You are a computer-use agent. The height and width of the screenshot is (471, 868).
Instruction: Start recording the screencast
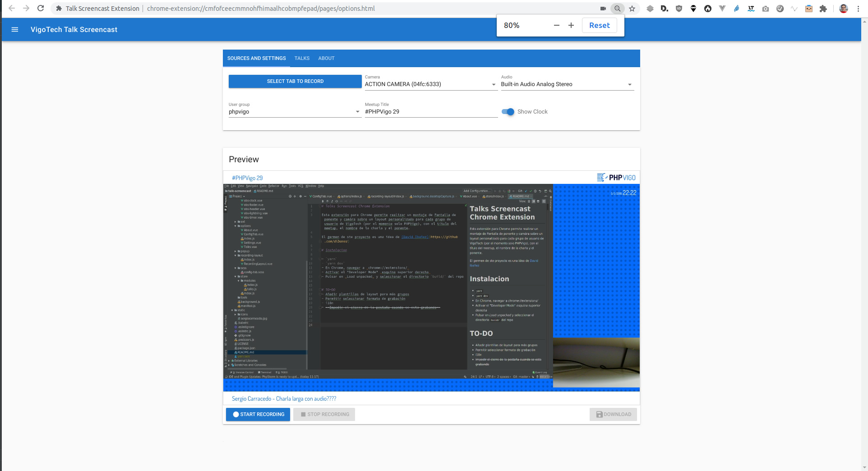pyautogui.click(x=258, y=415)
